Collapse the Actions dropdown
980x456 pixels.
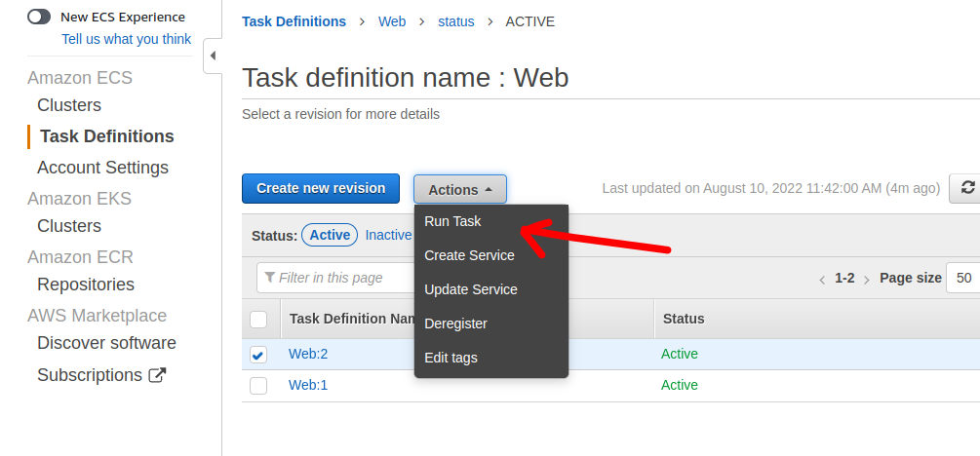[460, 189]
